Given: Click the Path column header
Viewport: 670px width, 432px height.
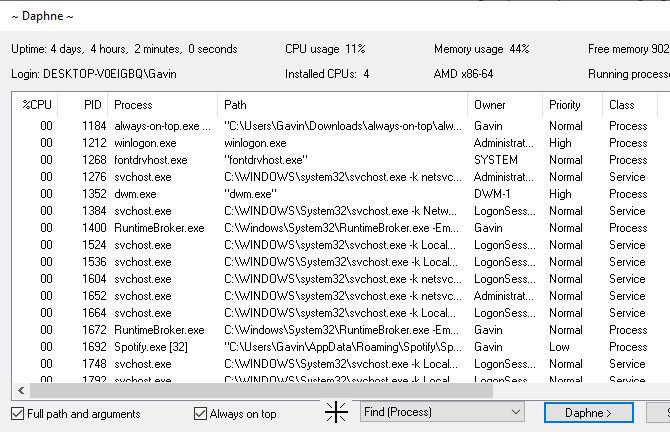Looking at the screenshot, I should (236, 105).
